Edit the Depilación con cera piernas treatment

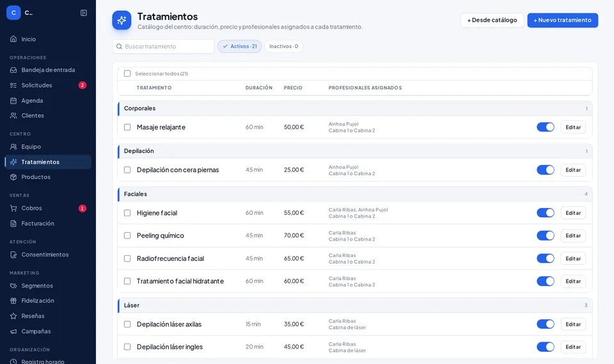coord(573,170)
